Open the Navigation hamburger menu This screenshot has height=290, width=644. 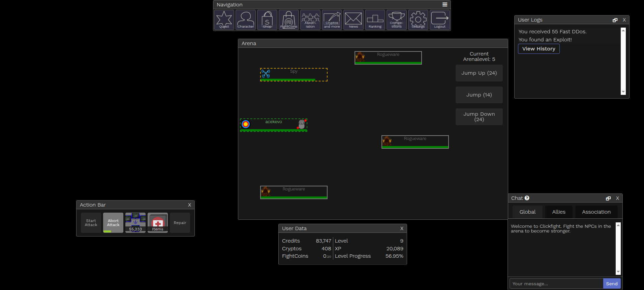(x=445, y=5)
